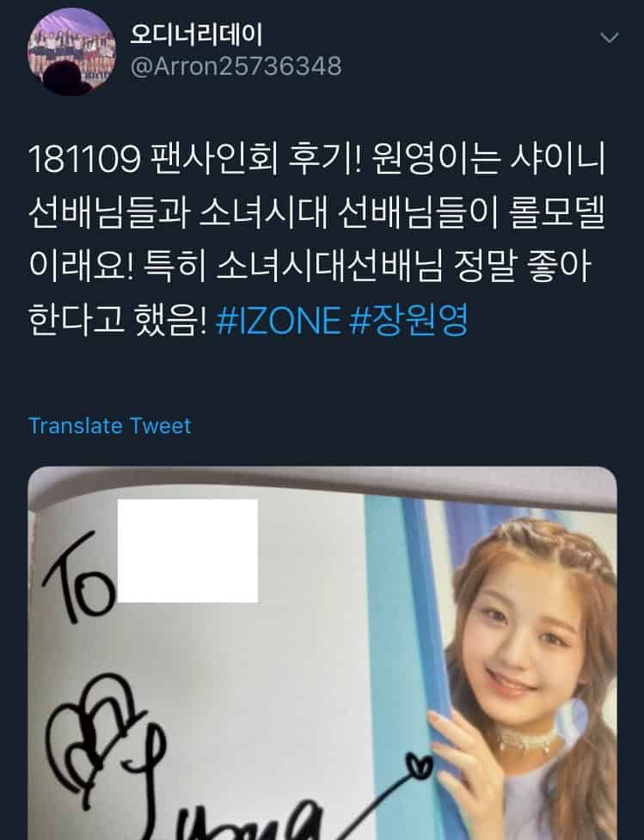Open the attached fansign photo
The height and width of the screenshot is (840, 644).
pyautogui.click(x=322, y=653)
